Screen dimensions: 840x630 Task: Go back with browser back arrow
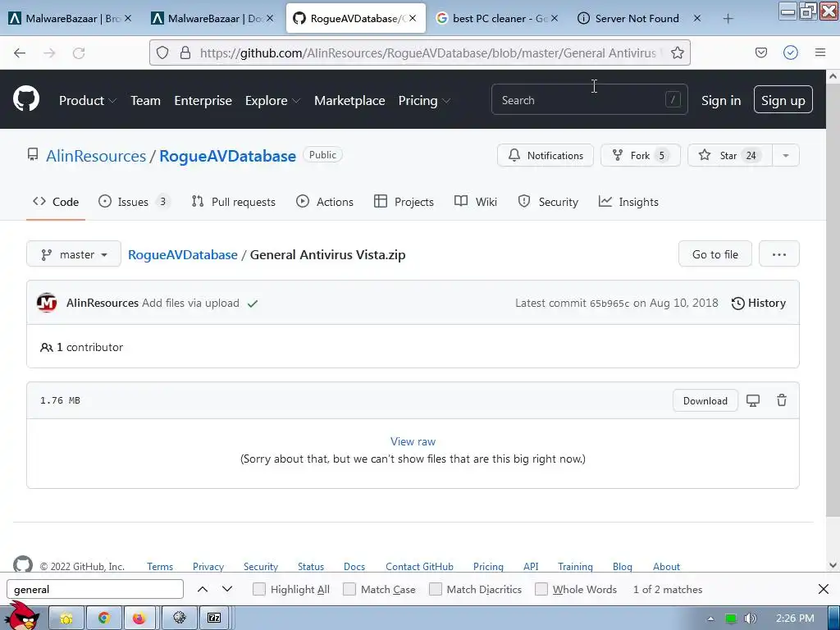[x=20, y=52]
